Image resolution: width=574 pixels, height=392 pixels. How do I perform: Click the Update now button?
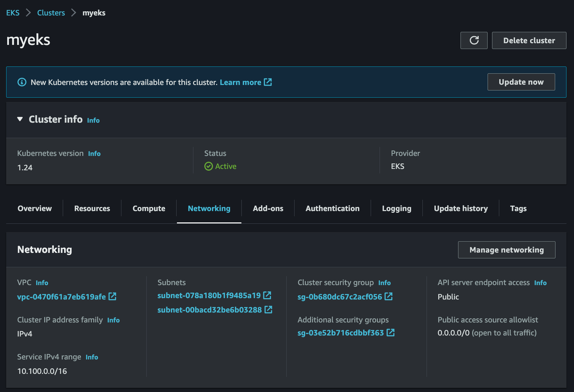pos(521,82)
